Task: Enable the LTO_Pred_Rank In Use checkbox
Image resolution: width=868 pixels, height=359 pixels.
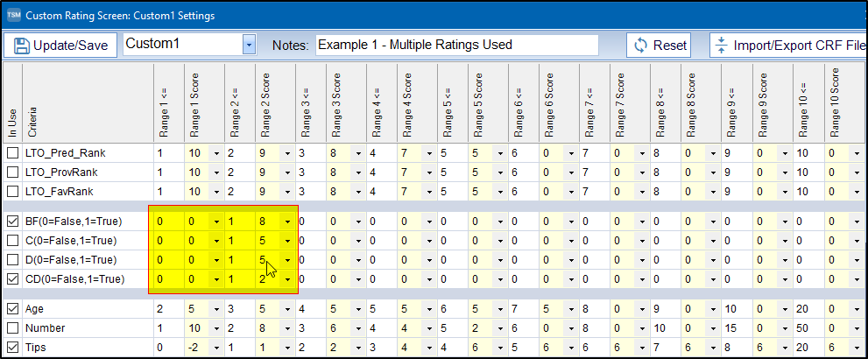Action: pos(12,153)
